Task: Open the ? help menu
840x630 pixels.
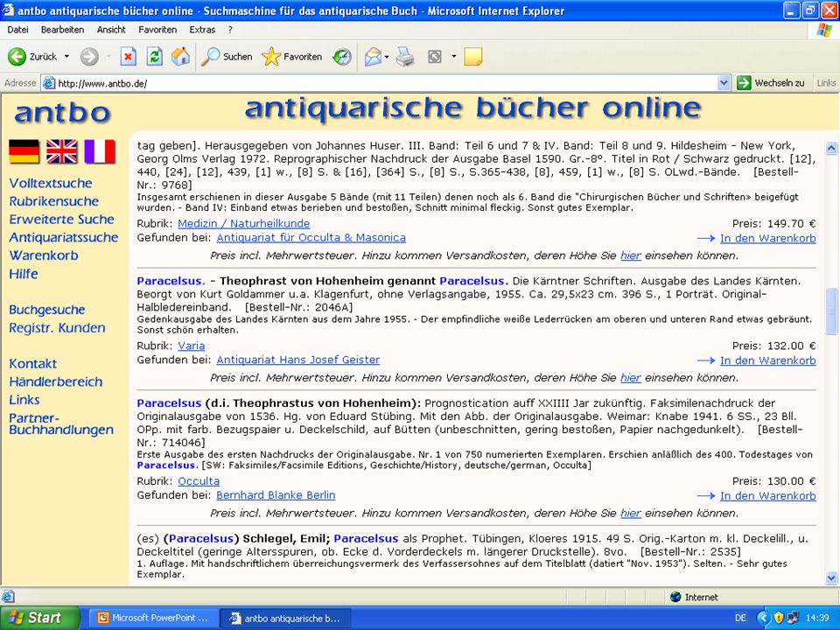Action: [x=230, y=30]
